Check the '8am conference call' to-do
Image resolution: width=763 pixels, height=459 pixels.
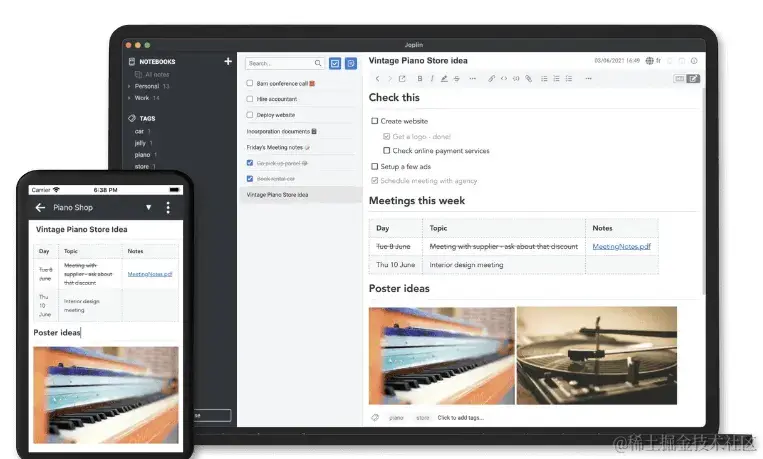click(250, 83)
